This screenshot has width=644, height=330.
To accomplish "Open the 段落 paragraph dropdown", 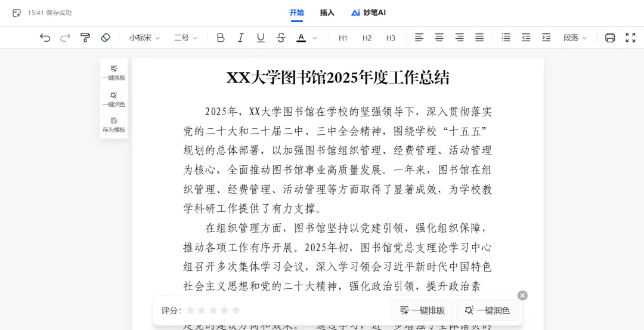I will (x=575, y=38).
